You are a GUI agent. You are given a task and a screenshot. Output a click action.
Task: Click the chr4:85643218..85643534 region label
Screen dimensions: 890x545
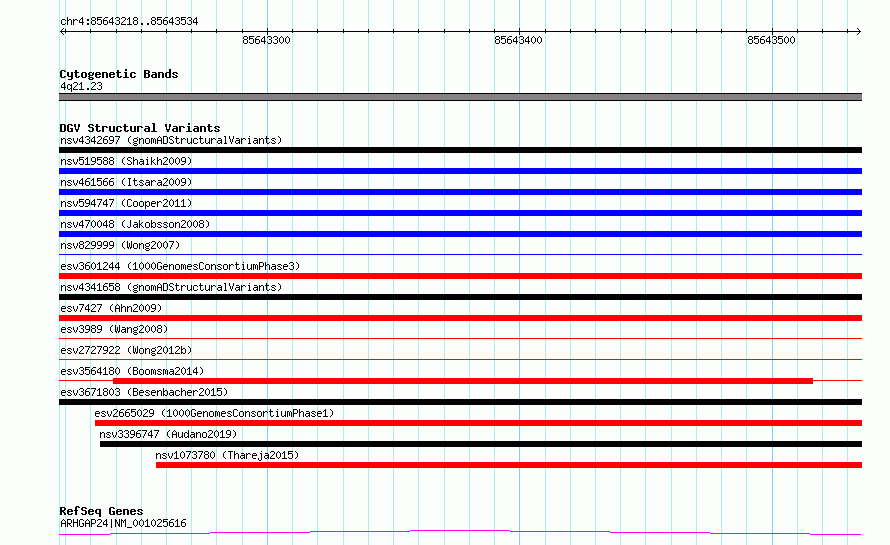(129, 22)
